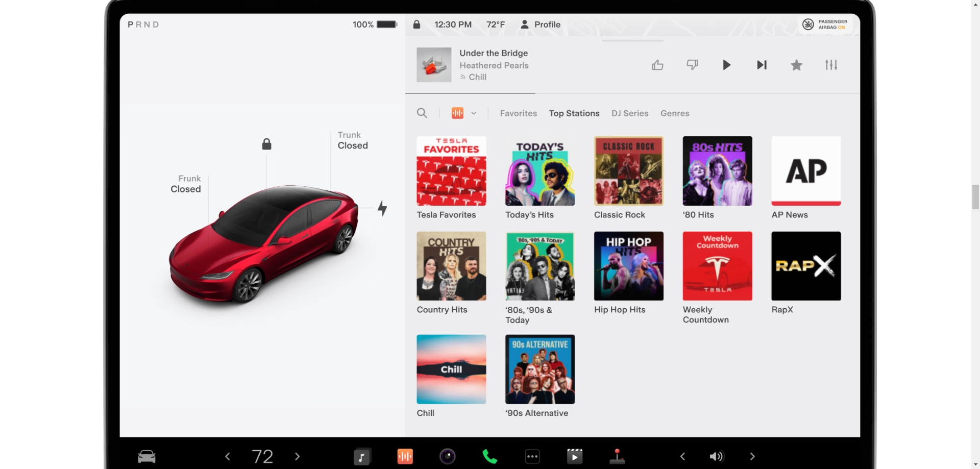Play the Chill station tile
Screen dimensions: 980x469
coord(451,369)
